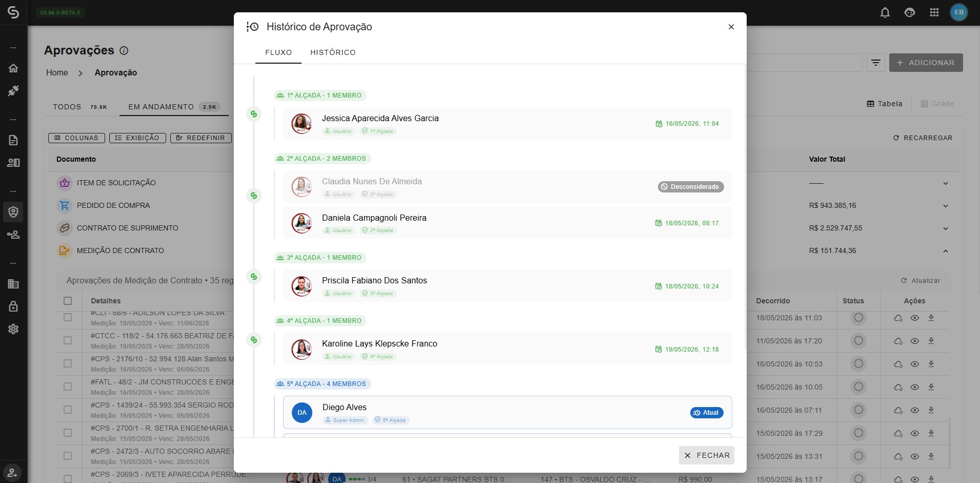This screenshot has height=483, width=980.
Task: Switch to Tabela view
Action: 885,104
